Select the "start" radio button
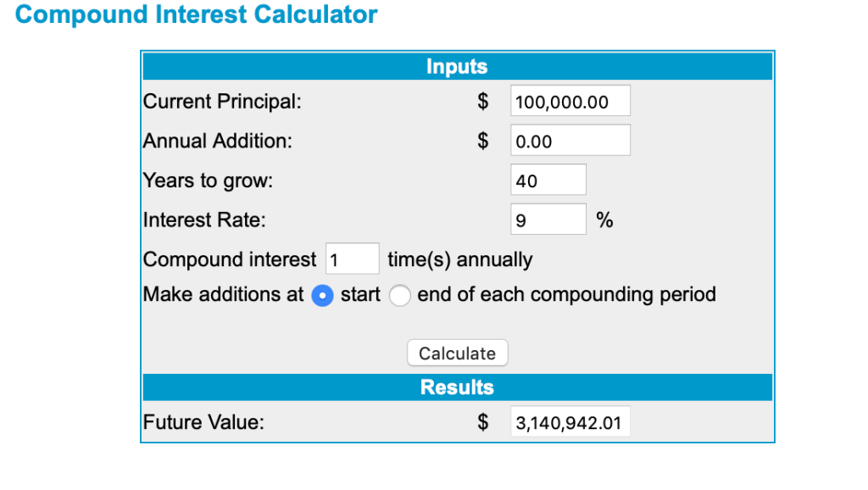Viewport: 868px width, 490px height. tap(323, 295)
